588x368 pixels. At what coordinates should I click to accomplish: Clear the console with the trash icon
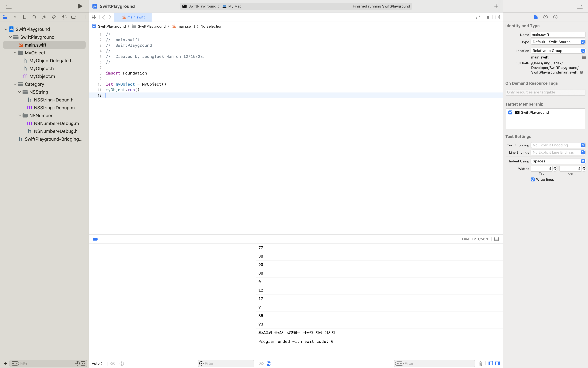480,363
